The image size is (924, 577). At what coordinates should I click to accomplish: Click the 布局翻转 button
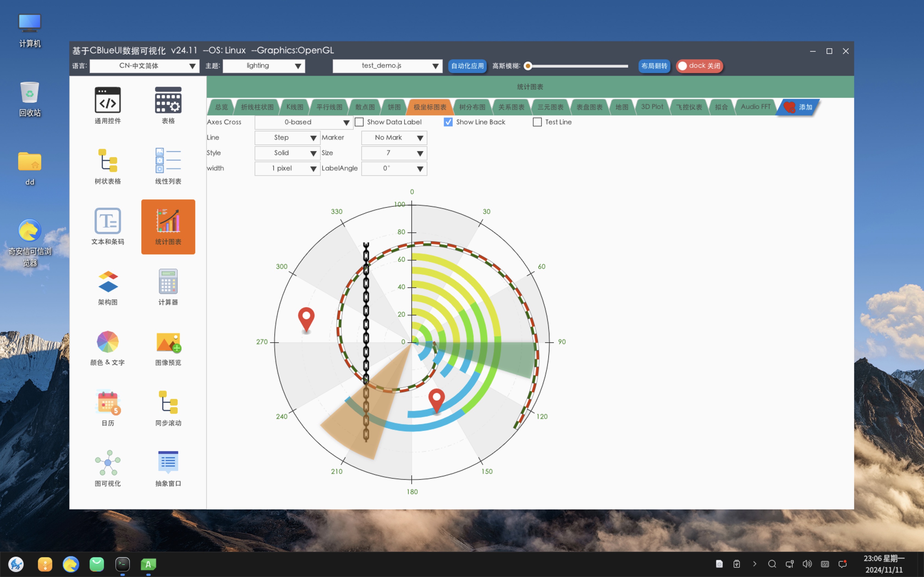(654, 66)
